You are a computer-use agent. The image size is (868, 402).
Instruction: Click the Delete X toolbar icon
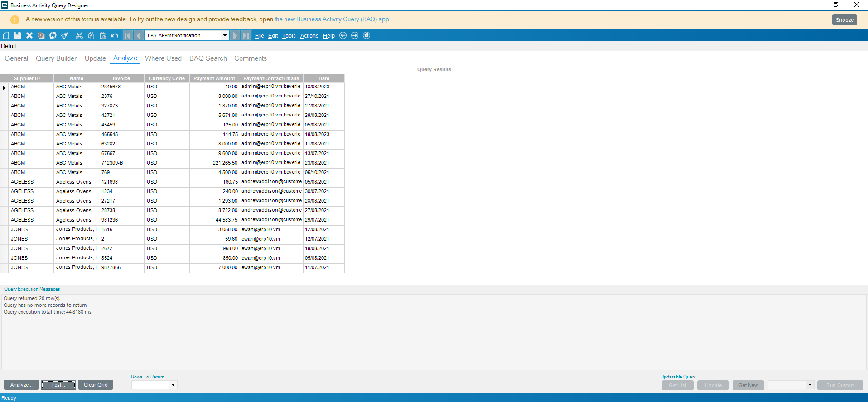29,35
